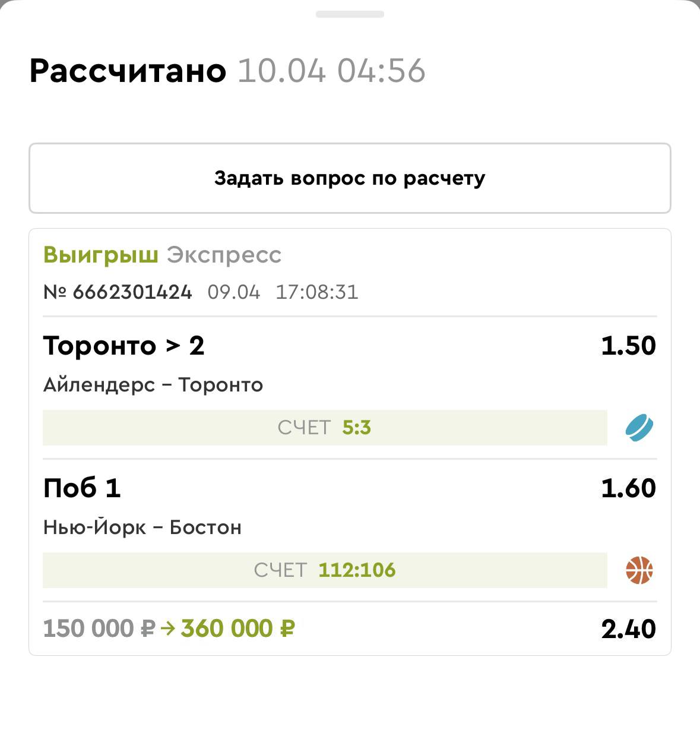The width and height of the screenshot is (700, 745).
Task: Tap the total odds 2.40
Action: click(628, 629)
